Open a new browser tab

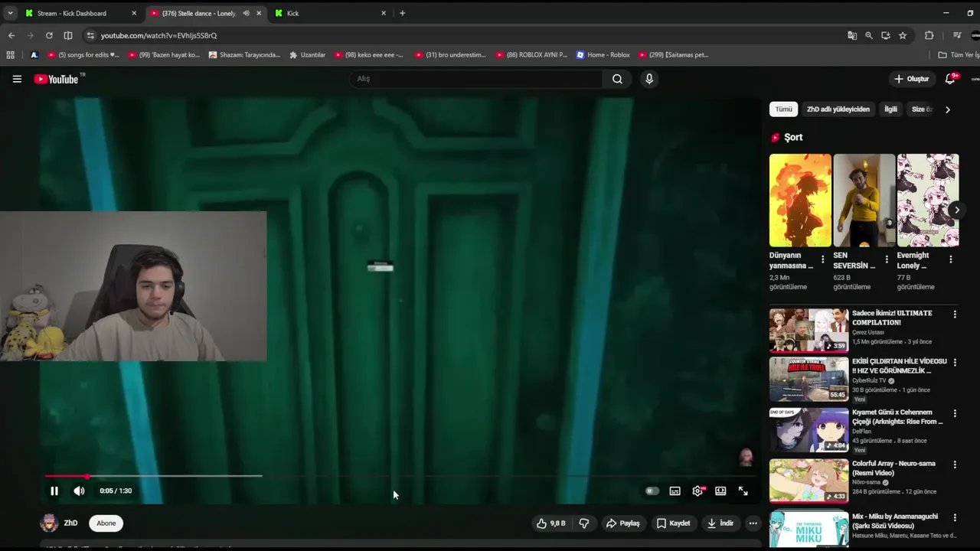tap(402, 13)
